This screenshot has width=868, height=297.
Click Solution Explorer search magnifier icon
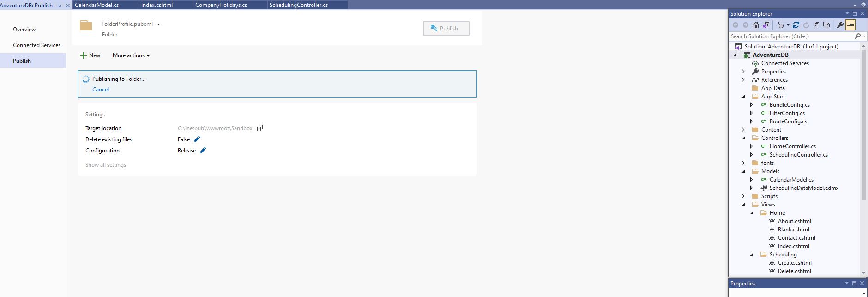(858, 36)
